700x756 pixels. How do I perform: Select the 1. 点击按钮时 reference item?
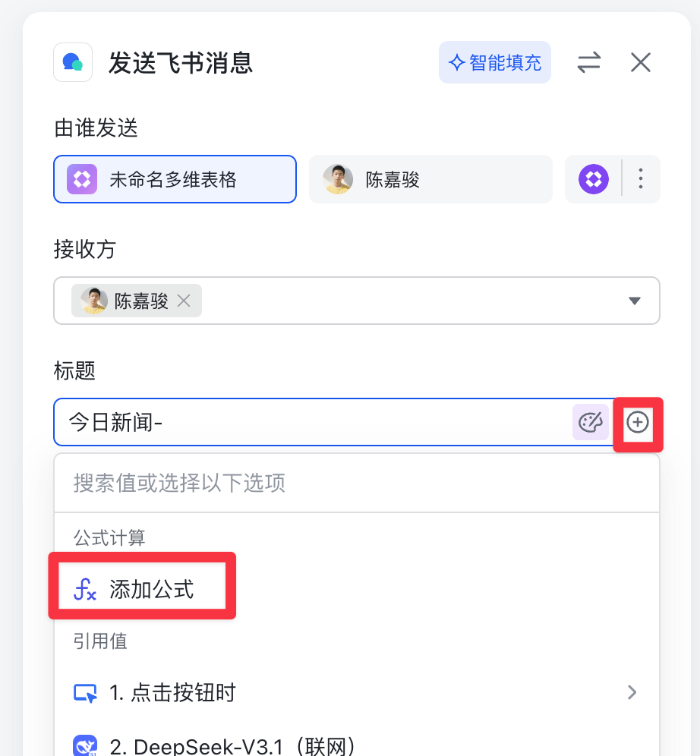173,692
